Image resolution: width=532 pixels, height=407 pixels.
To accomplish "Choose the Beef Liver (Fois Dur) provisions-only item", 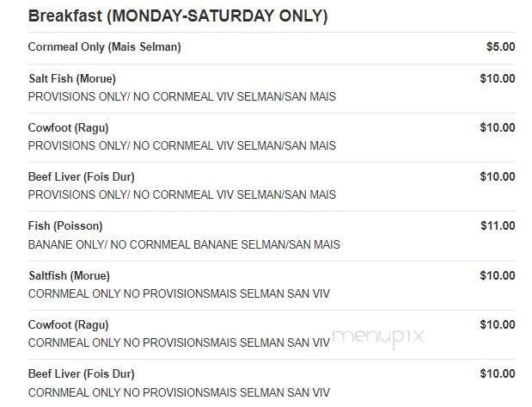I will click(x=81, y=176).
